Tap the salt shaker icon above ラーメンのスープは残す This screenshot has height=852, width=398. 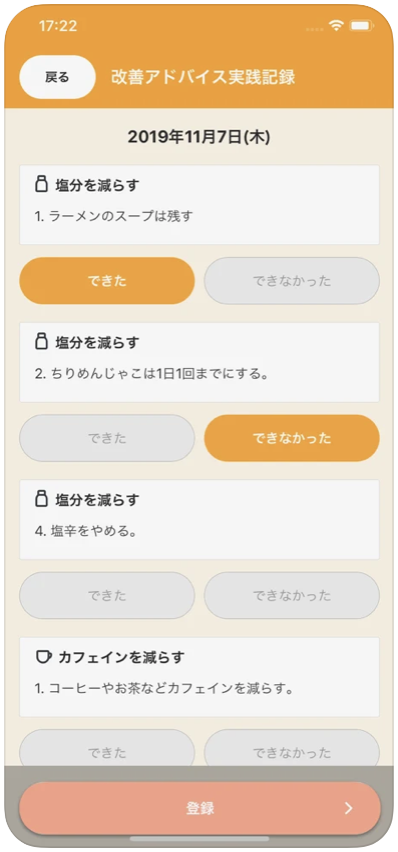click(41, 185)
